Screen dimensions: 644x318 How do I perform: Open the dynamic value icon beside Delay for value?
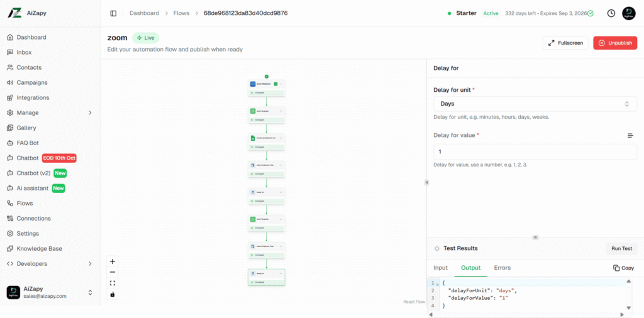pos(630,135)
